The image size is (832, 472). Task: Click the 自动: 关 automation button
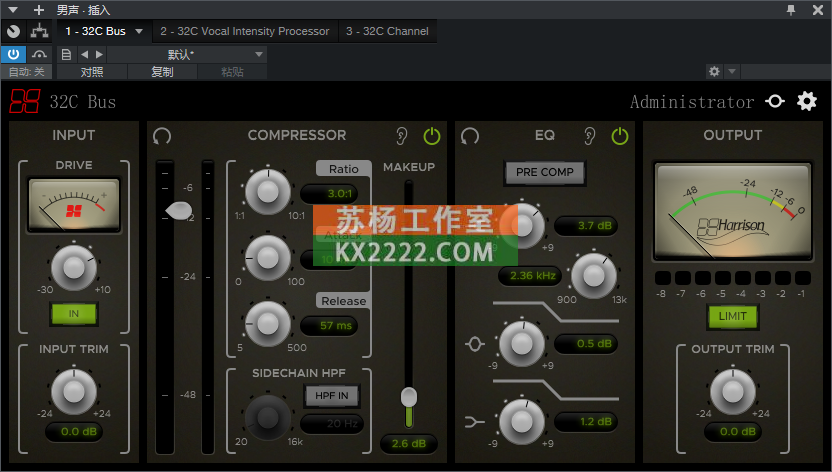tap(27, 72)
